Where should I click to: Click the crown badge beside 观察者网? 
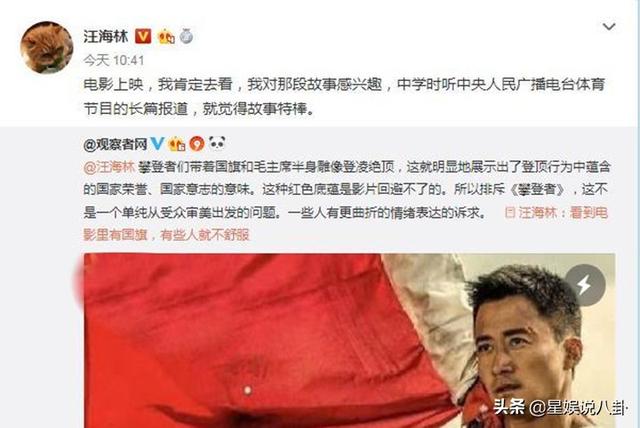[x=178, y=144]
